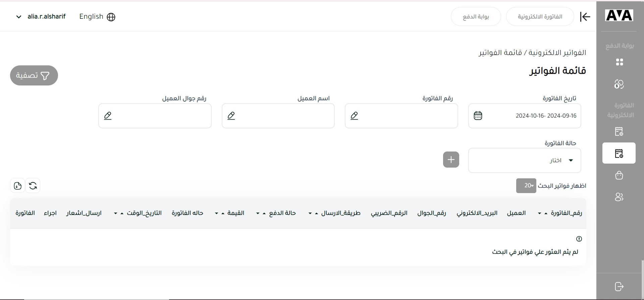Image resolution: width=644 pixels, height=300 pixels.
Task: Sort by التاريخ_الوقت column
Action: tap(138, 213)
